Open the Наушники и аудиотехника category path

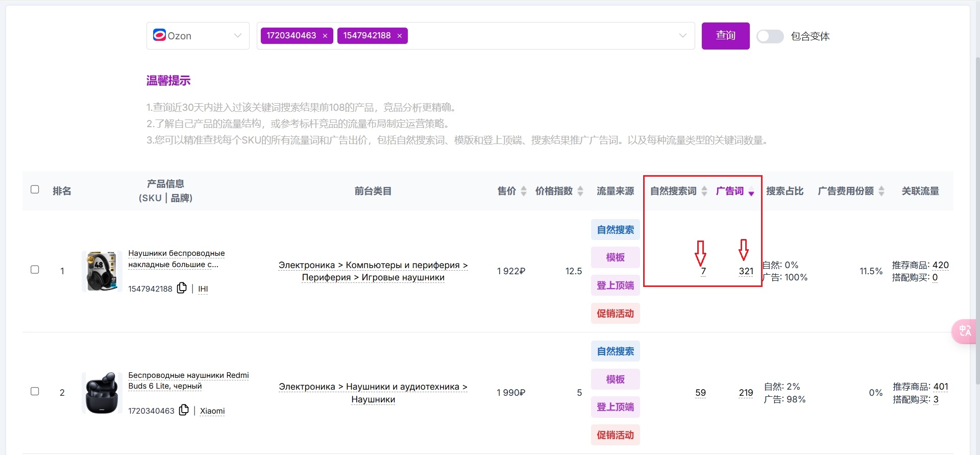pos(373,393)
